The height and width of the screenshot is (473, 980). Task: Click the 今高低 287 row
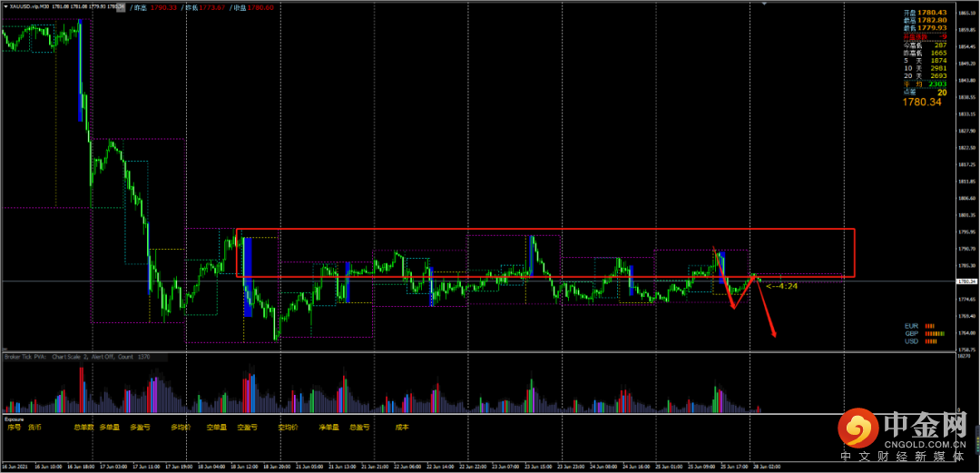(x=925, y=45)
